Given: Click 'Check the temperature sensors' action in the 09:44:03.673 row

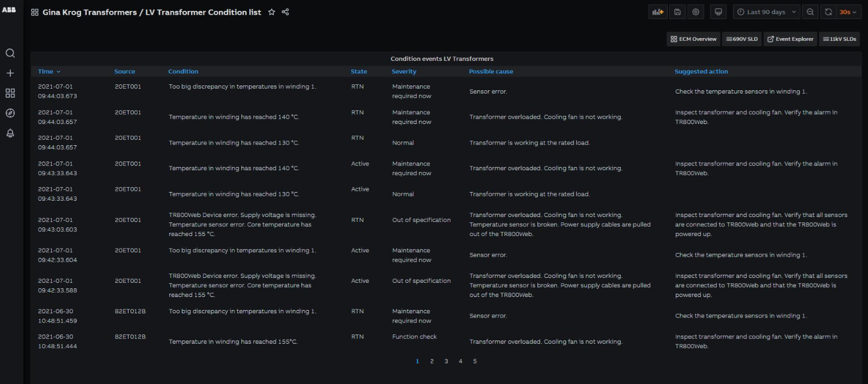Looking at the screenshot, I should [x=741, y=91].
